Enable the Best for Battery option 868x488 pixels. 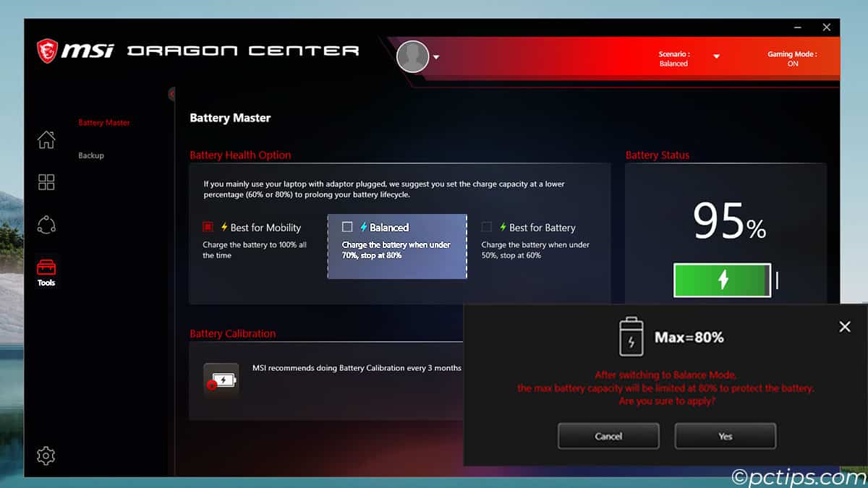(x=486, y=227)
